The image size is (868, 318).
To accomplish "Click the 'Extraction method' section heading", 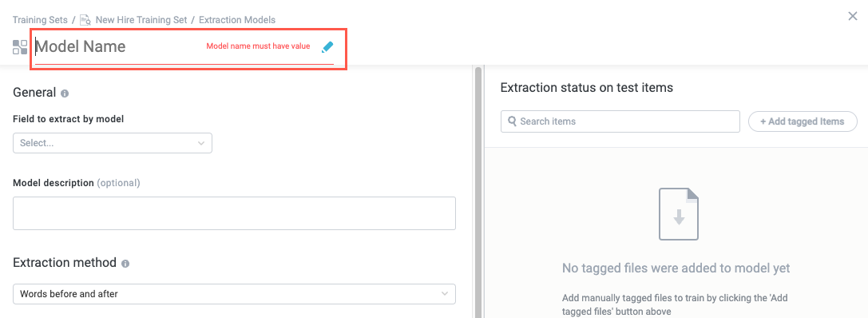I will (x=65, y=263).
